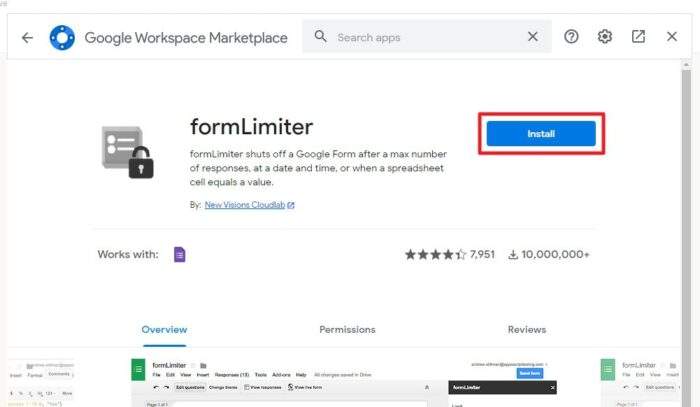Click the formLimiter padlock app icon

pyautogui.click(x=128, y=152)
